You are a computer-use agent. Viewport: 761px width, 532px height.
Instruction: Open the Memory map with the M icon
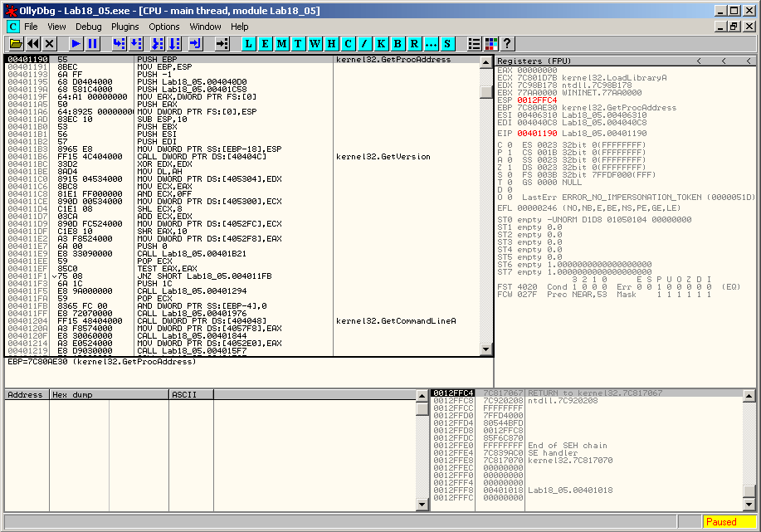click(282, 43)
